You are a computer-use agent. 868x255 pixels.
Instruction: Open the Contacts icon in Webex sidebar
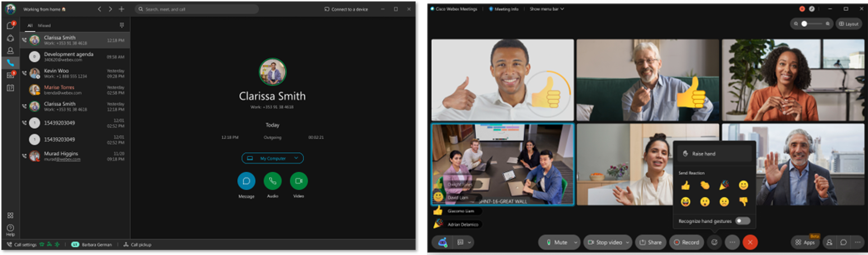10,50
